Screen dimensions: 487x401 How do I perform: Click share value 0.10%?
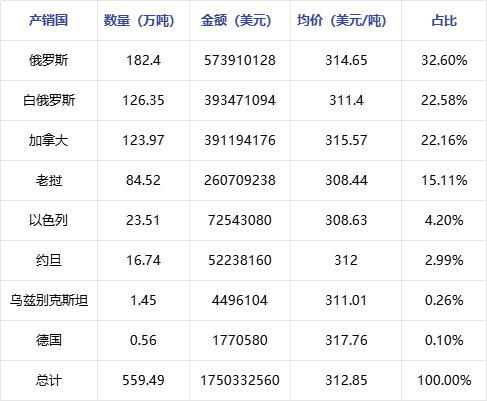click(x=444, y=340)
